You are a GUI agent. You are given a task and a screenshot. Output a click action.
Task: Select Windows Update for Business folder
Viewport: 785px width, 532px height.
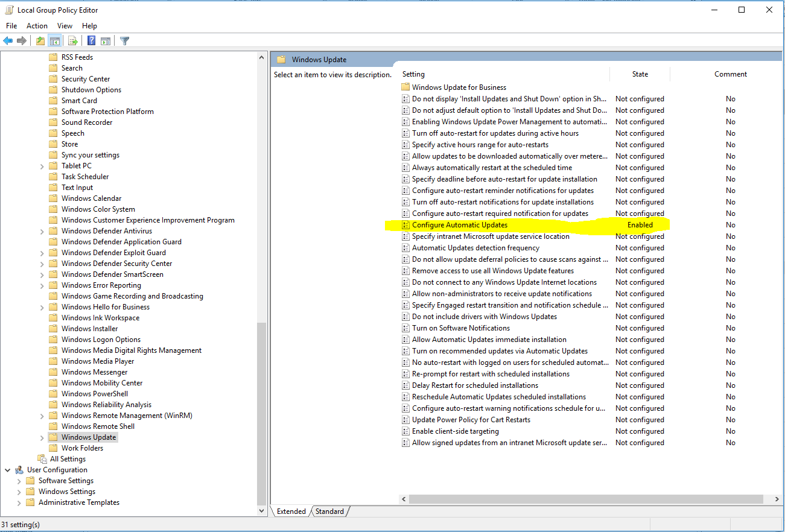coord(459,87)
